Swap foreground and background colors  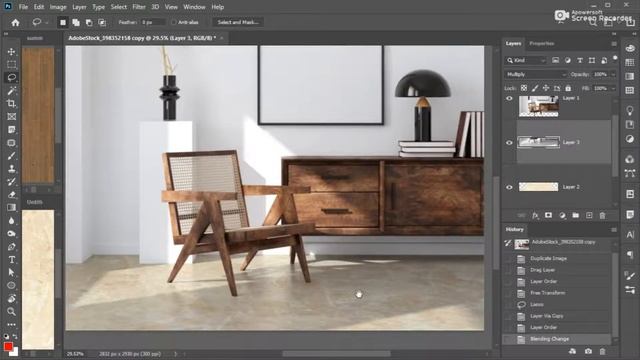(x=15, y=337)
